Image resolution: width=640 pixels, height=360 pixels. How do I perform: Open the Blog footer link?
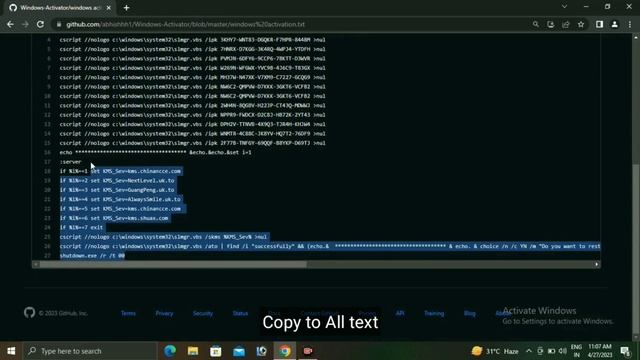(470, 313)
